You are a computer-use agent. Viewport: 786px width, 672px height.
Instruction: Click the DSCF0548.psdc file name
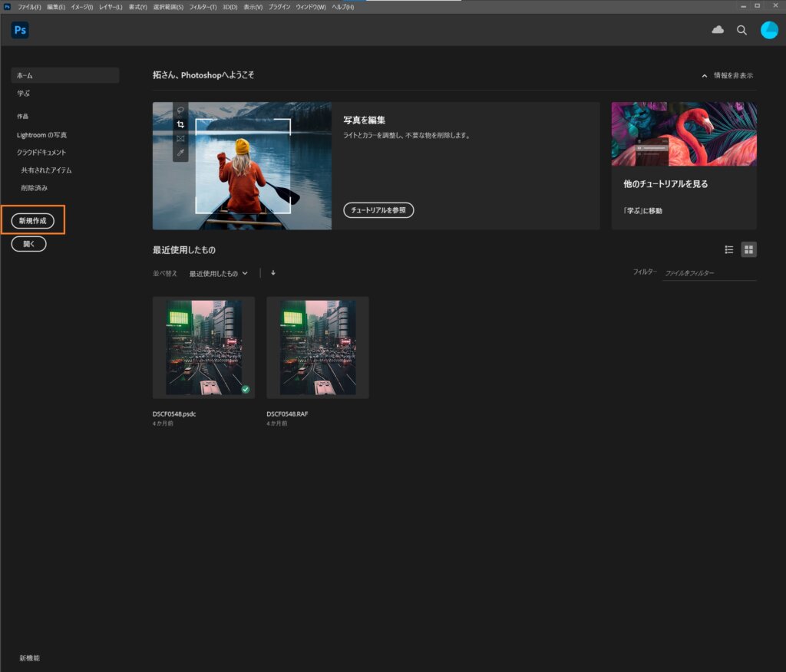point(174,414)
